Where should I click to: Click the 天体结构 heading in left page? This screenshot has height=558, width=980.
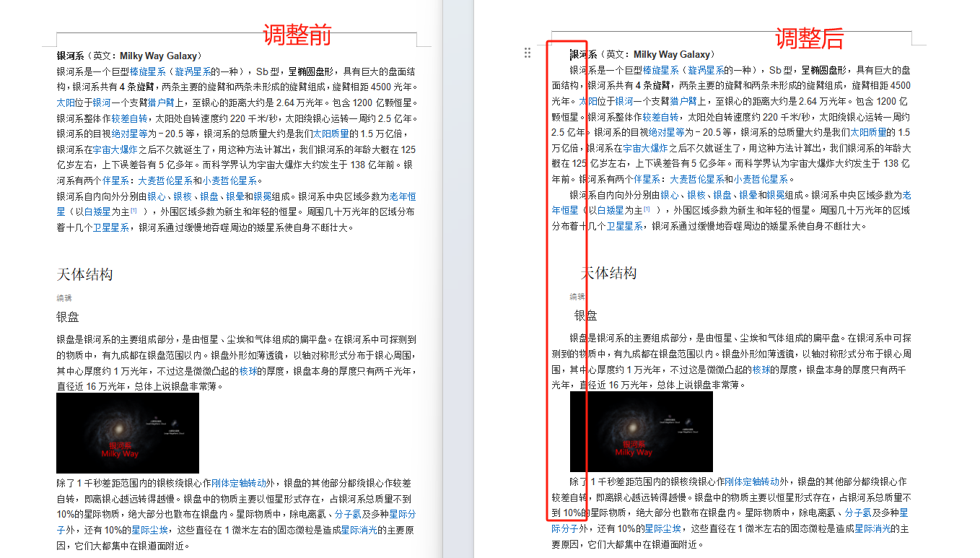85,274
